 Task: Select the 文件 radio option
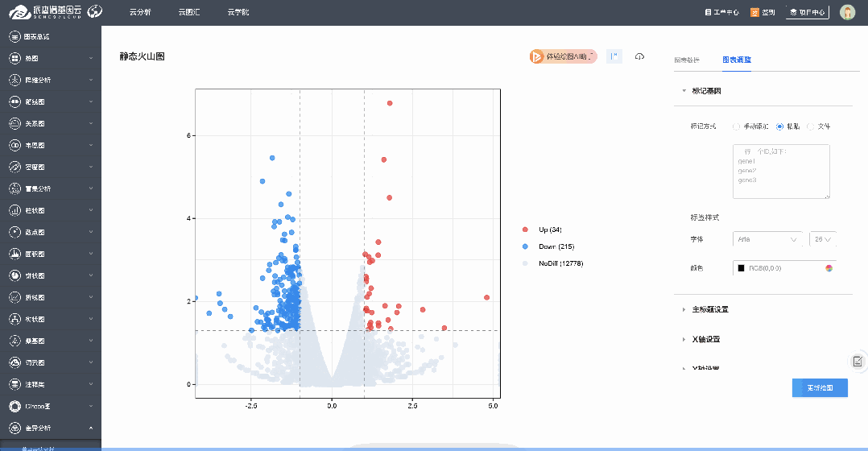tap(810, 126)
